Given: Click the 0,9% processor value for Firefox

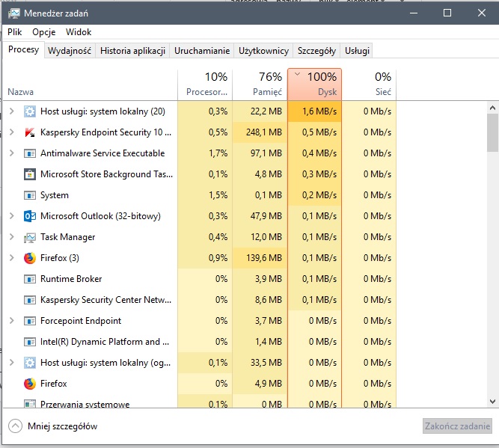Looking at the screenshot, I should click(x=218, y=258).
